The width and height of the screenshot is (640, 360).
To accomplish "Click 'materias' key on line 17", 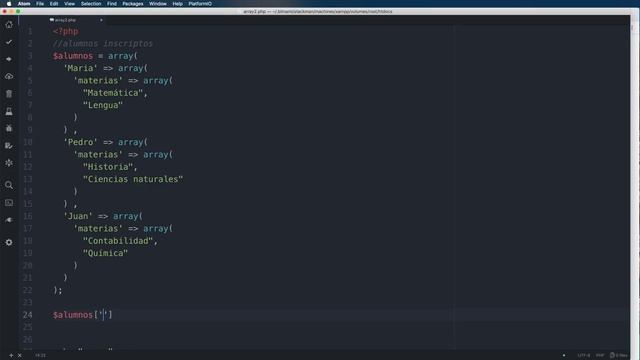I will click(98, 229).
